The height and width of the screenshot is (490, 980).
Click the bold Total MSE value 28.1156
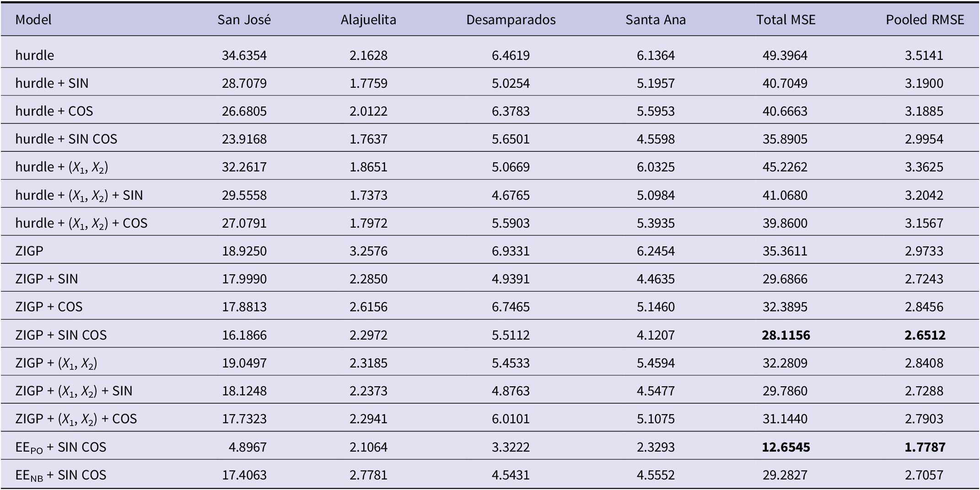pos(786,335)
